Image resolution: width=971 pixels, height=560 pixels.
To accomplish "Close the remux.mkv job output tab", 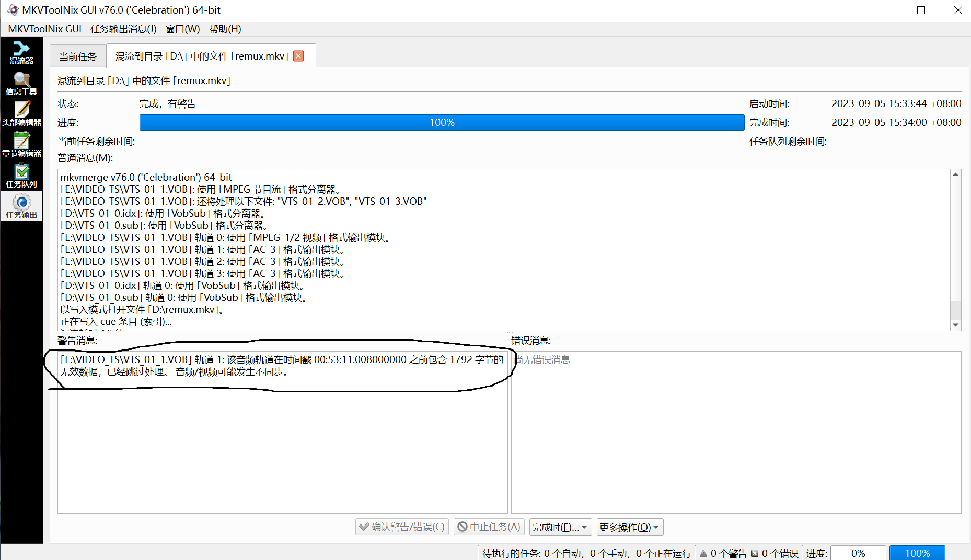I will 298,56.
